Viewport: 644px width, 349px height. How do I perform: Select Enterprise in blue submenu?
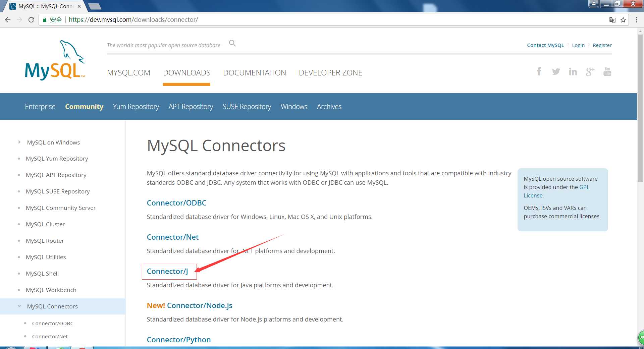[40, 107]
